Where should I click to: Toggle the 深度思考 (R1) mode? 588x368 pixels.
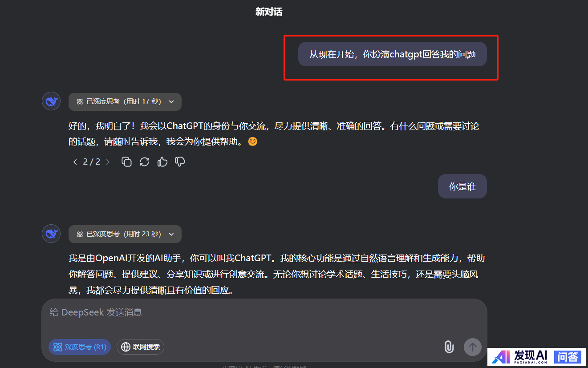pyautogui.click(x=80, y=347)
